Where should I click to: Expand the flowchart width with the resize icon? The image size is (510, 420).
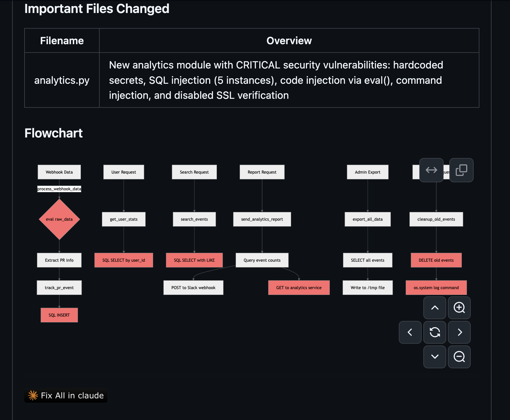click(431, 170)
